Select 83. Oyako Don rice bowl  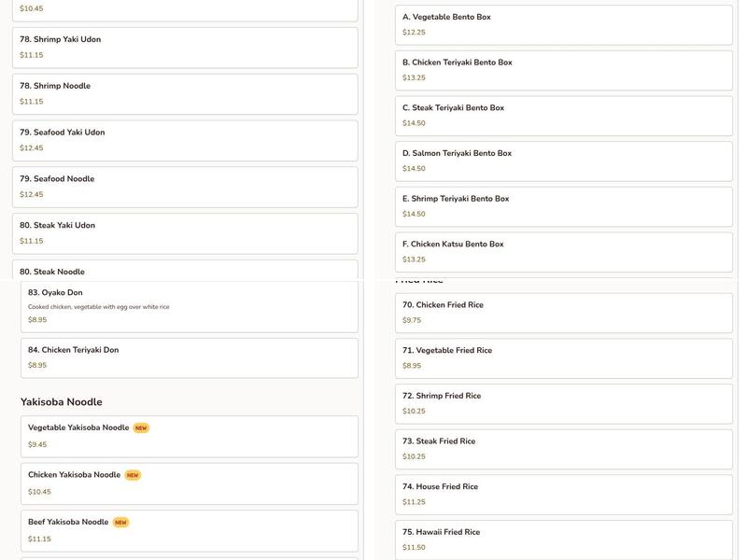pos(190,306)
